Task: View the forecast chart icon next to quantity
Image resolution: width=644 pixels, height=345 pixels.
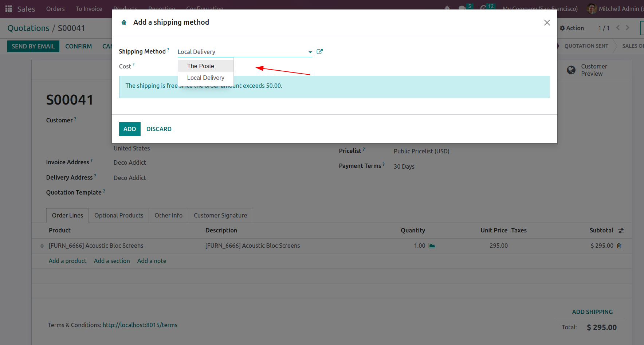Action: click(x=432, y=246)
